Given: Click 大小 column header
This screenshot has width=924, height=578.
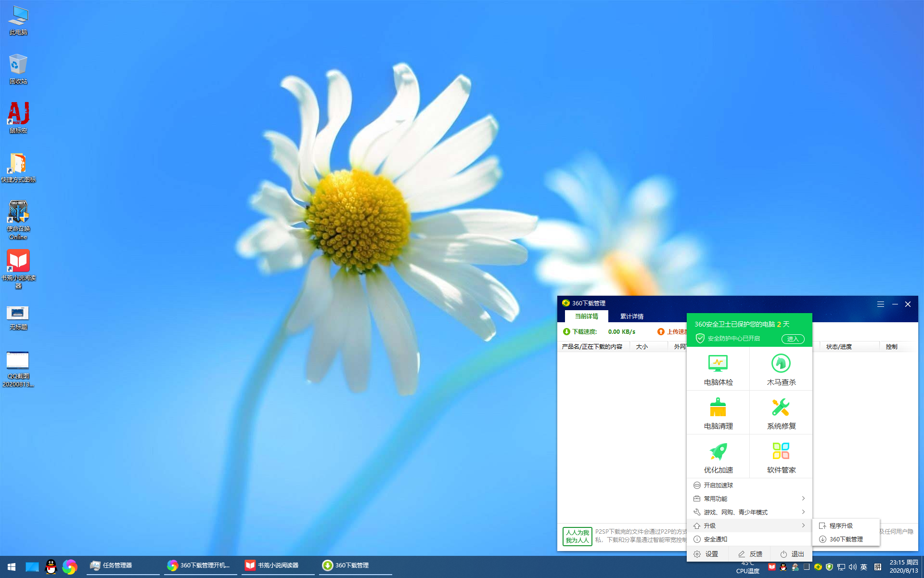Looking at the screenshot, I should tap(648, 346).
